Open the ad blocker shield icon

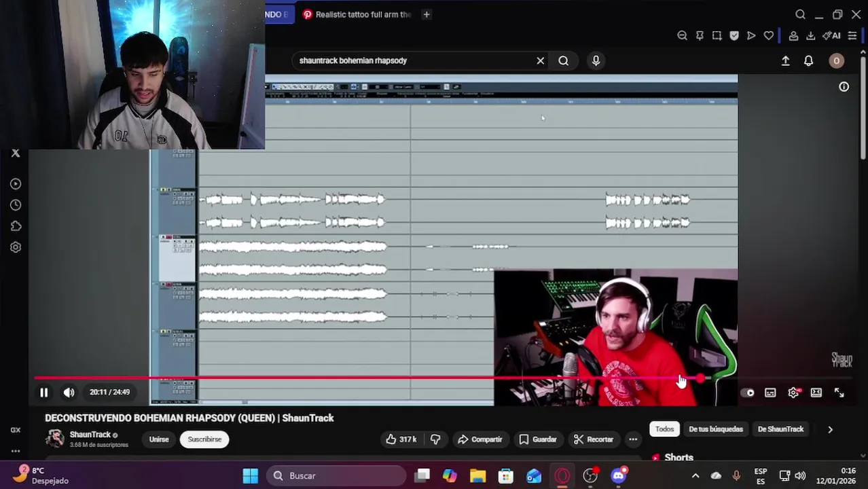(x=734, y=35)
